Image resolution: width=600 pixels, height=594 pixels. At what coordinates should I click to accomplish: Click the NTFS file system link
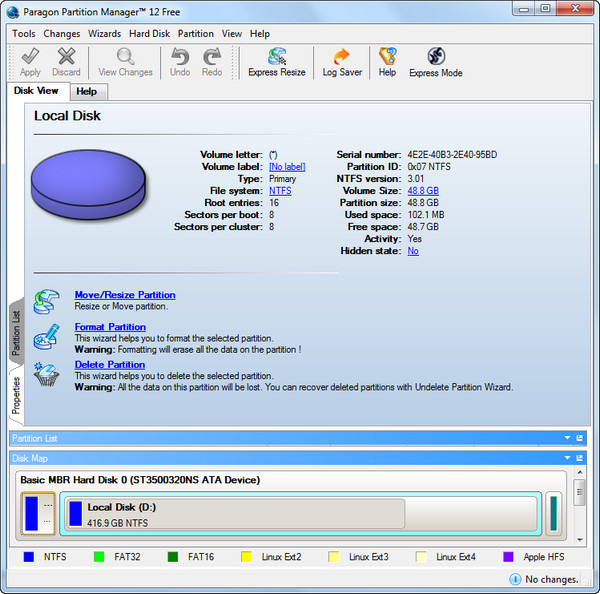280,190
